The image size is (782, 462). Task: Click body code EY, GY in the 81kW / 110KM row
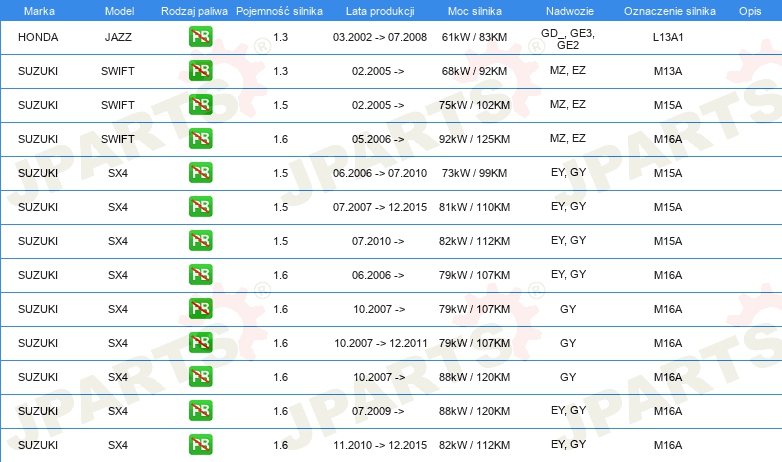(x=569, y=206)
